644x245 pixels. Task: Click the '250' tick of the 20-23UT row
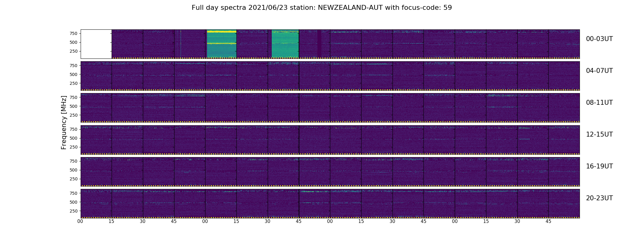point(74,211)
